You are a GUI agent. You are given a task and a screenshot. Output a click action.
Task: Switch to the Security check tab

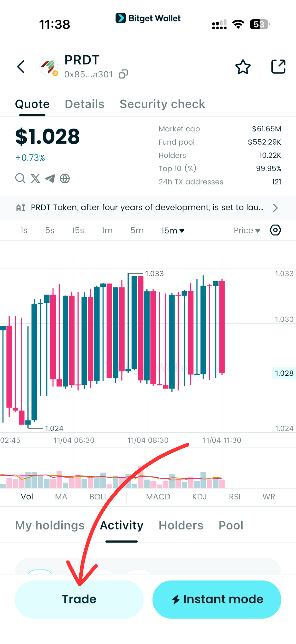click(162, 104)
